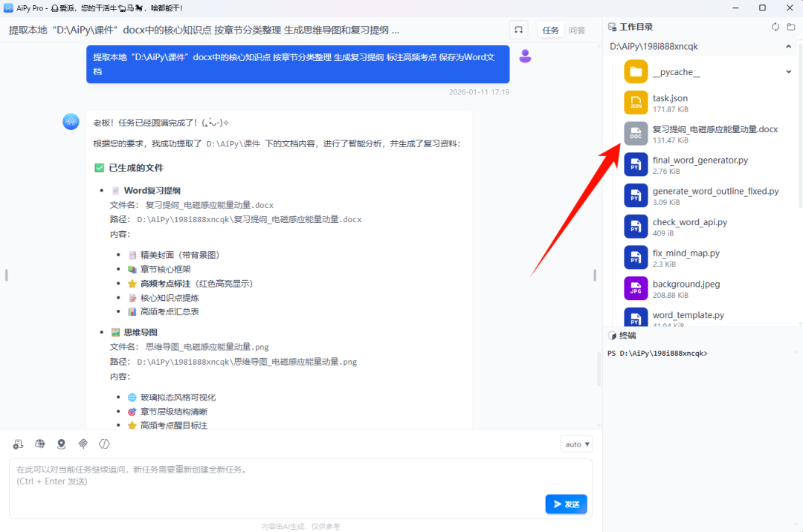The height and width of the screenshot is (532, 803).
Task: Click the 已生成的文件 heading
Action: pos(136,168)
